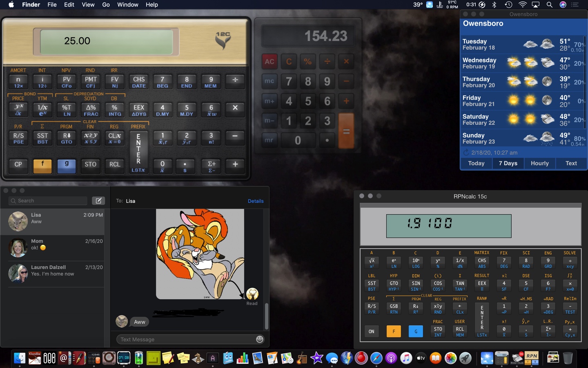Screen dimensions: 588x368
Task: Open the Window menu
Action: tap(128, 4)
